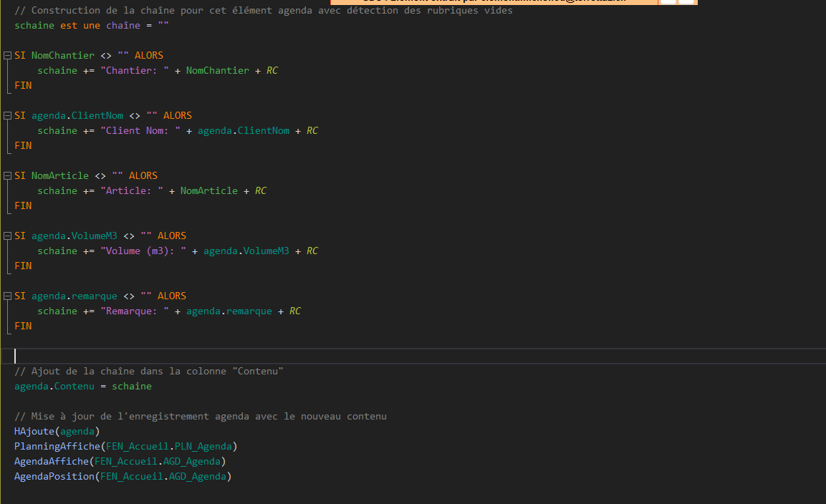
Task: Click 'agenda.VolumeM3' in the schaine line
Action: 246,251
